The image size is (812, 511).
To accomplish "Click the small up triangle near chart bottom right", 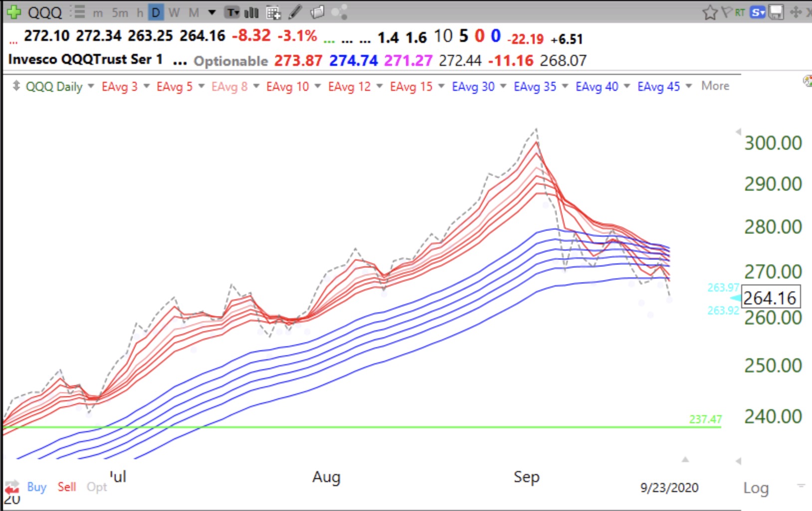I will 685,459.
